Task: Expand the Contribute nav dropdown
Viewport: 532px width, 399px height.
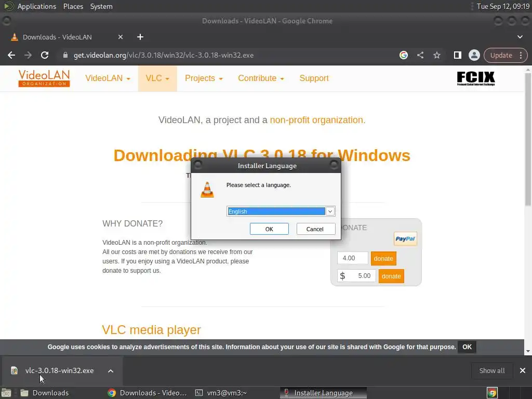Action: (x=261, y=78)
